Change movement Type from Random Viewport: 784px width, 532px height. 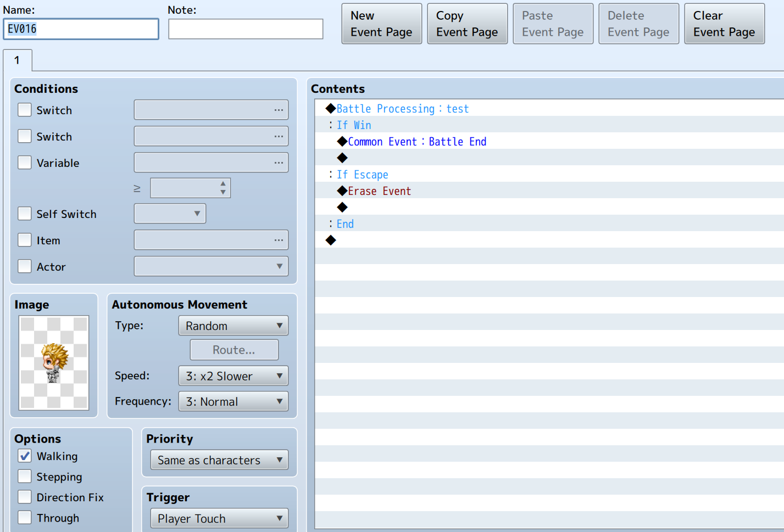[x=233, y=326]
